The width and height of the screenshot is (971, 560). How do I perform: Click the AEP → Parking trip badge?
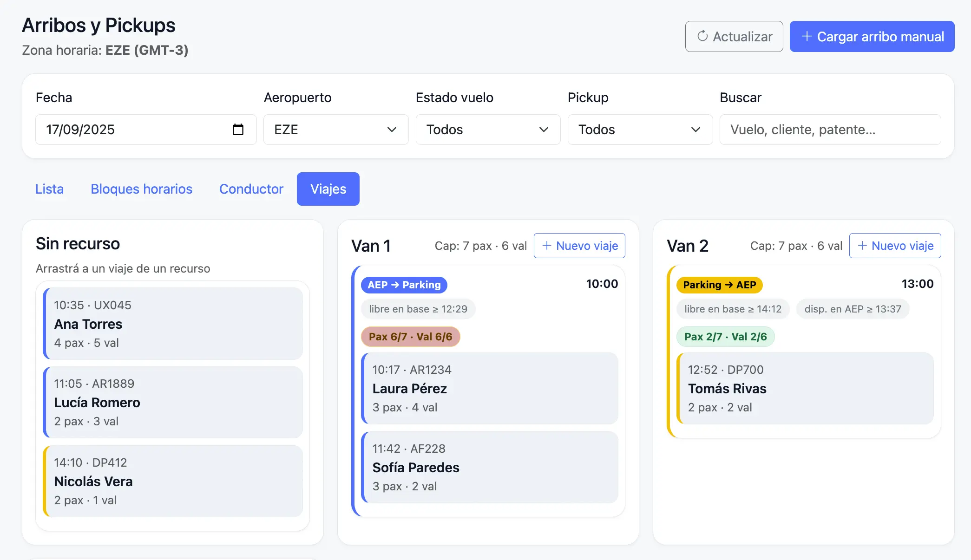[404, 285]
